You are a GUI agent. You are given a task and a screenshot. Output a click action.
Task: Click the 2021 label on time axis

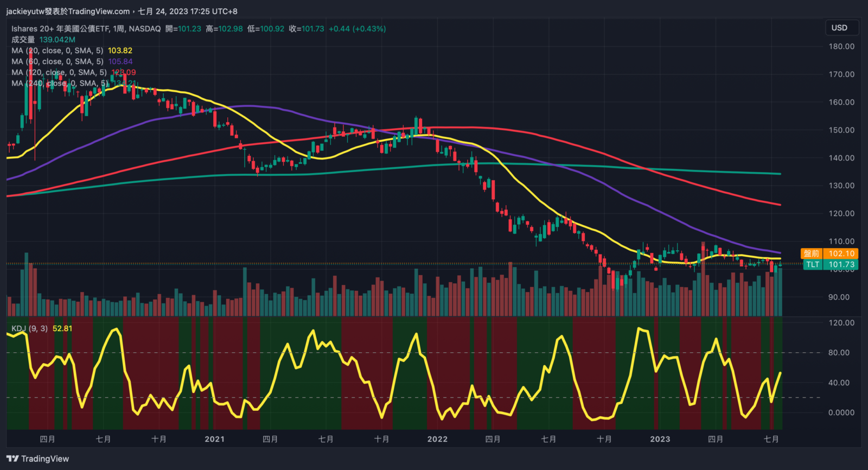[214, 439]
